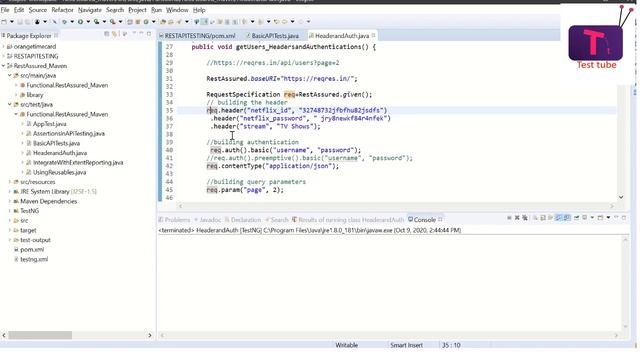This screenshot has width=640, height=360.
Task: Click editor vertical scrollbar down arrow
Action: (621, 197)
